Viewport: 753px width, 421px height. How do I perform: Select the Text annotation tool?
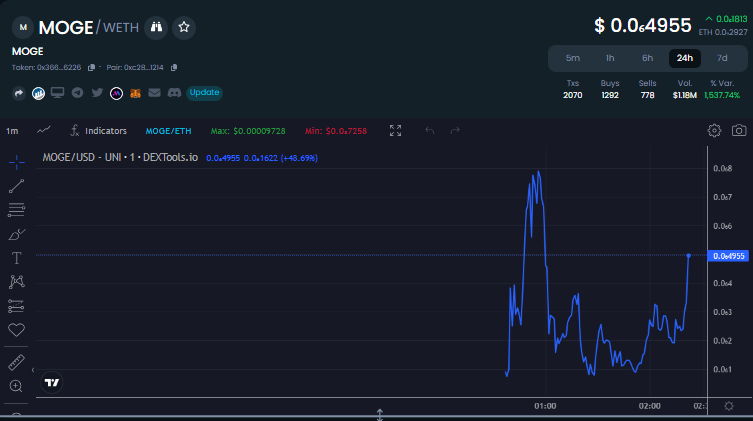coord(16,258)
